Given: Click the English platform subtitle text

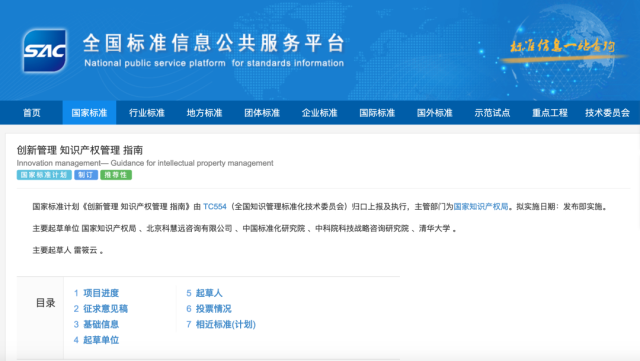Looking at the screenshot, I should coord(214,63).
